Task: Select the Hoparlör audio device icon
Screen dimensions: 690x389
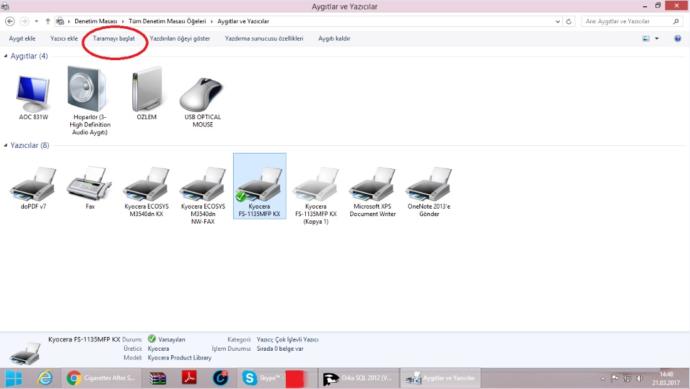Action: (x=89, y=100)
